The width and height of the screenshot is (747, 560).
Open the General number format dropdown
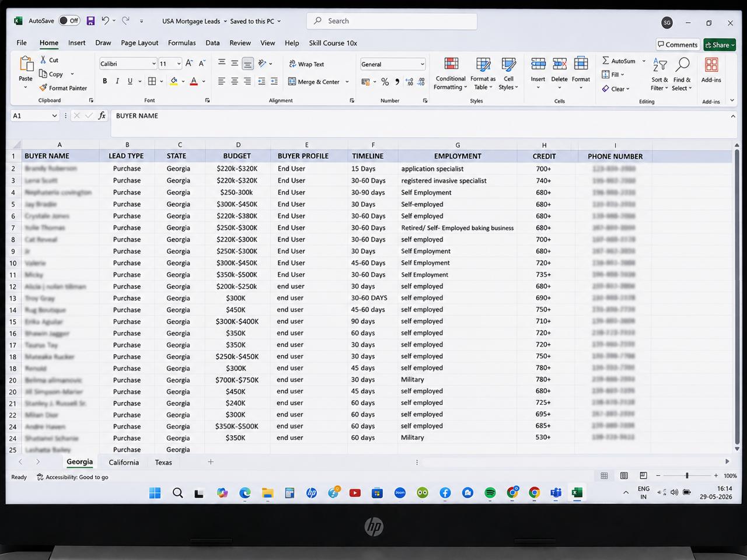click(x=422, y=64)
